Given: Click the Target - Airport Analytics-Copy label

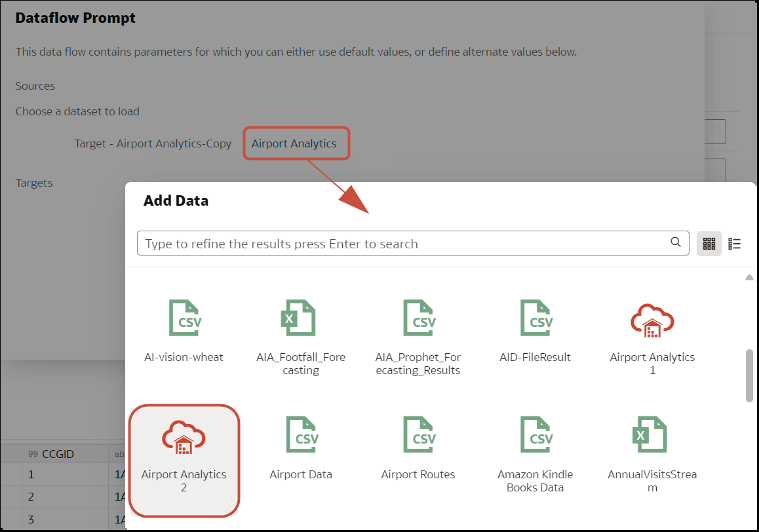Looking at the screenshot, I should [153, 143].
